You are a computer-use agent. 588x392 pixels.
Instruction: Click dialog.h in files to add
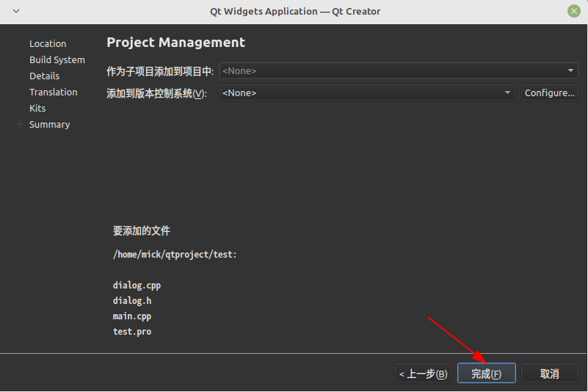[132, 301]
